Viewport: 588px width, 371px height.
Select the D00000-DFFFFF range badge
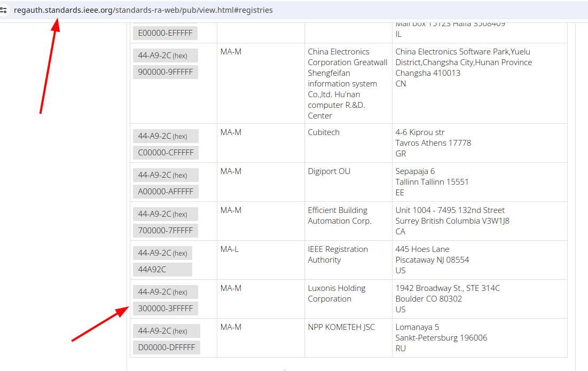point(167,348)
